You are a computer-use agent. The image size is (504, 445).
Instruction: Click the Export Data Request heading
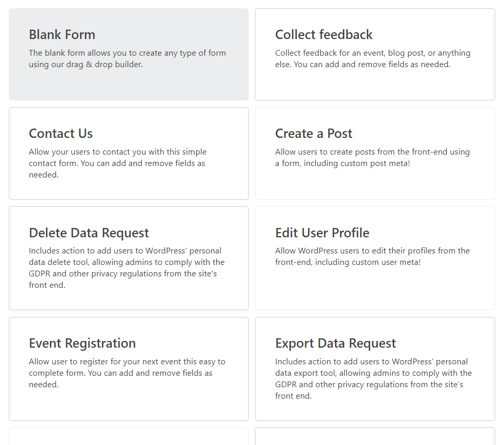click(x=335, y=344)
